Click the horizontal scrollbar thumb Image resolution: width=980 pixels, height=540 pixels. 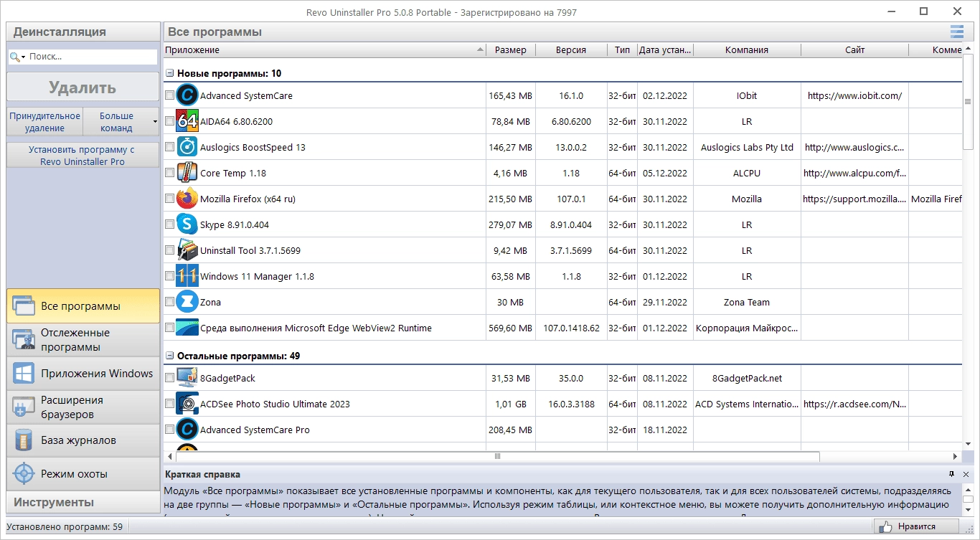point(497,456)
